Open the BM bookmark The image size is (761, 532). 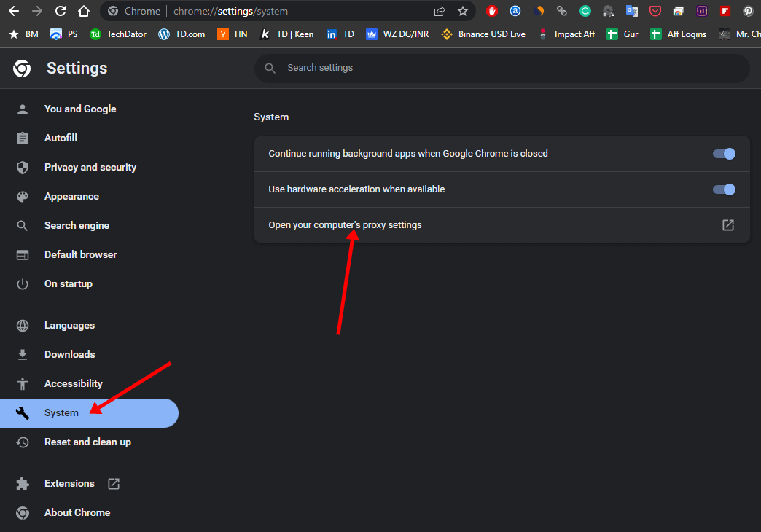(24, 34)
